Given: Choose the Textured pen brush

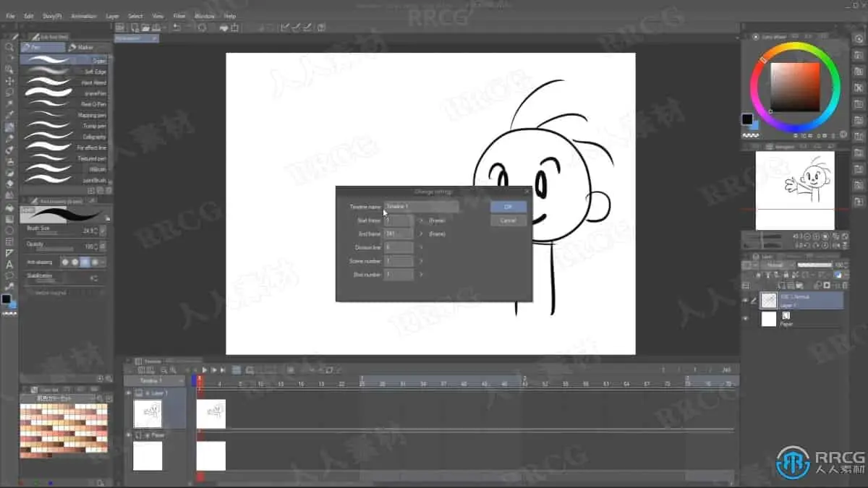Looking at the screenshot, I should [x=65, y=158].
